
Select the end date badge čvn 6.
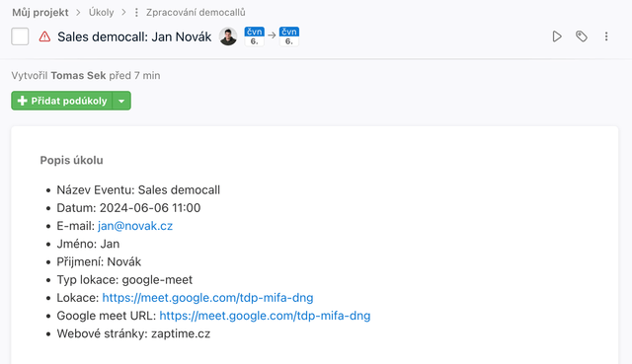289,36
